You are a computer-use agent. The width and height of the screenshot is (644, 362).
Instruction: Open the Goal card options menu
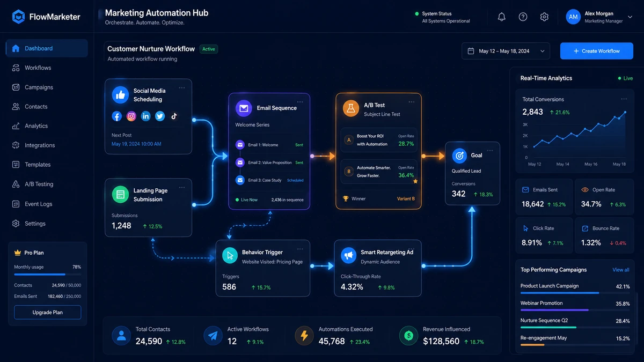coord(490,150)
